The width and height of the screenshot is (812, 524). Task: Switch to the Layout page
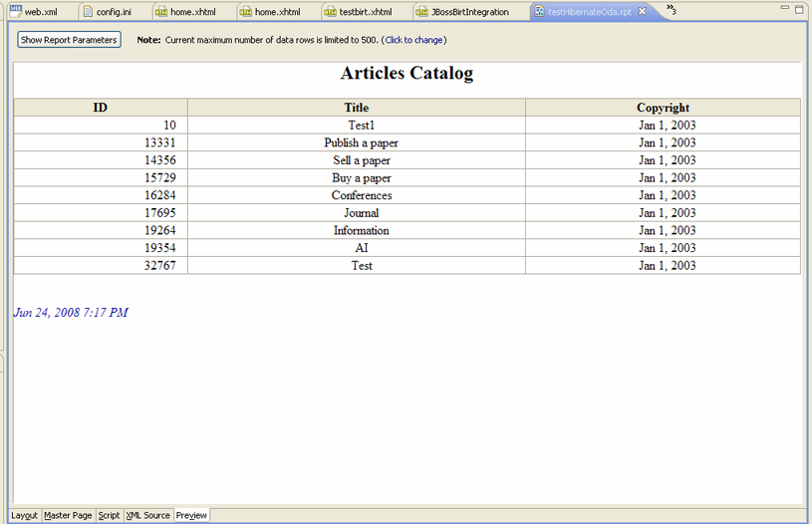(24, 515)
